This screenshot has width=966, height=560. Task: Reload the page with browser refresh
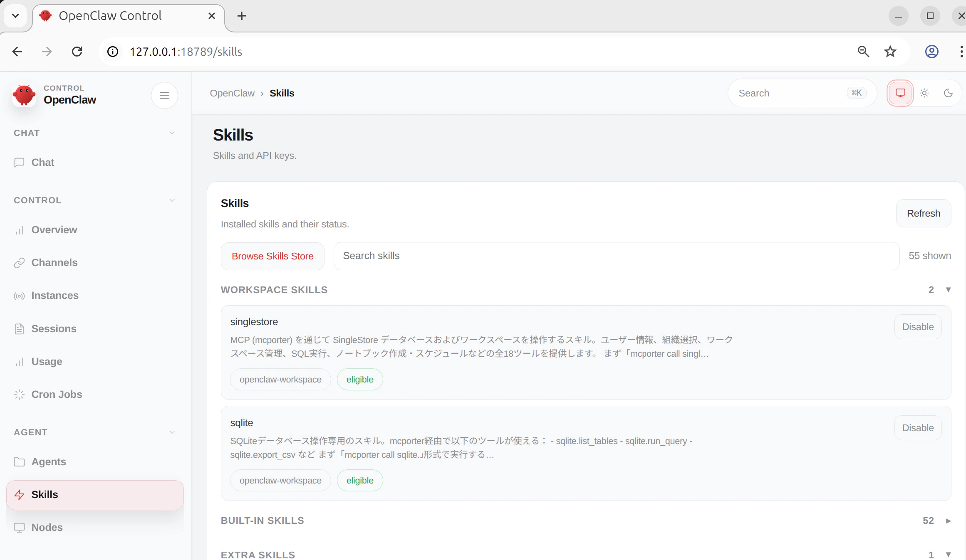[x=77, y=52]
